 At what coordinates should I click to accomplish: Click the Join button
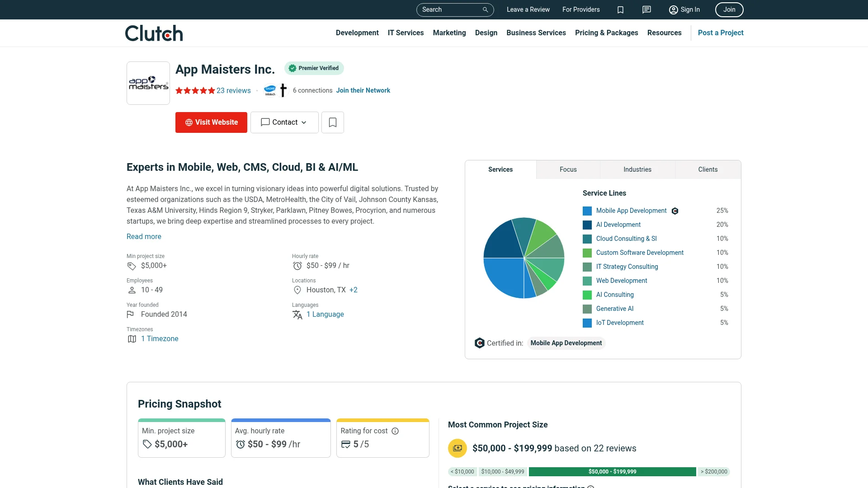pos(729,9)
